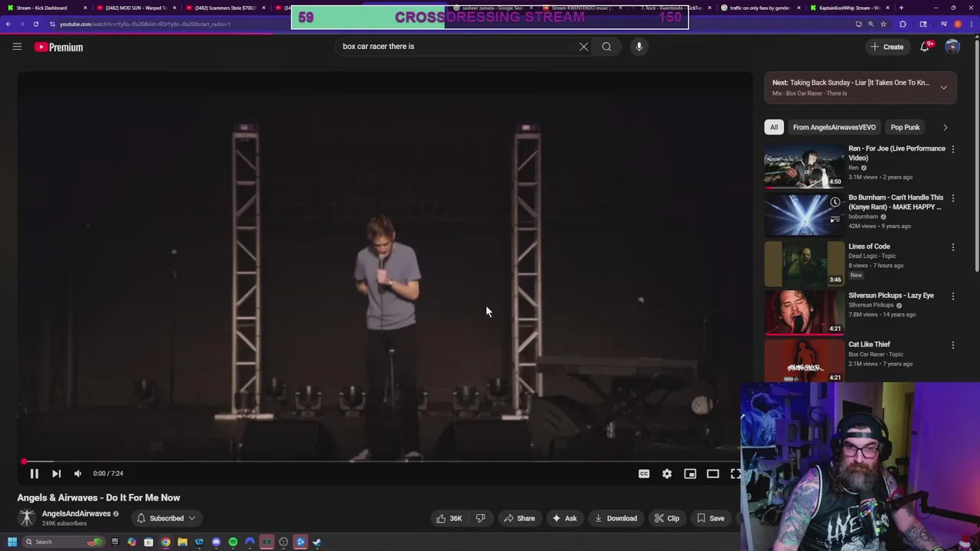Screen dimensions: 980x551
Task: Switch to traffic on only fans tab
Action: click(x=760, y=8)
